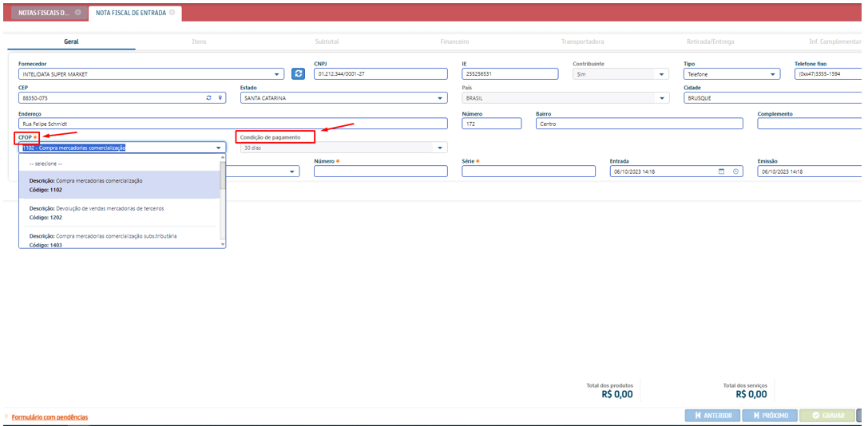Image resolution: width=868 pixels, height=426 pixels.
Task: Go to the Transportadora tab
Action: pyautogui.click(x=582, y=41)
